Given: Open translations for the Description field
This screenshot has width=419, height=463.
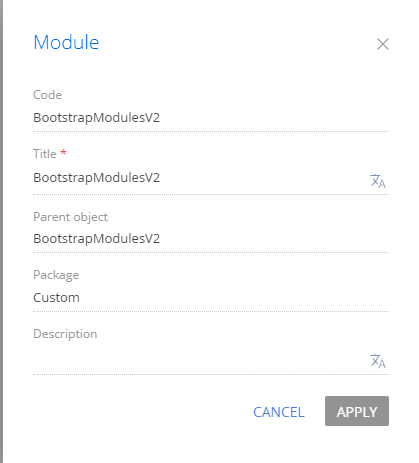Looking at the screenshot, I should click(x=378, y=361).
